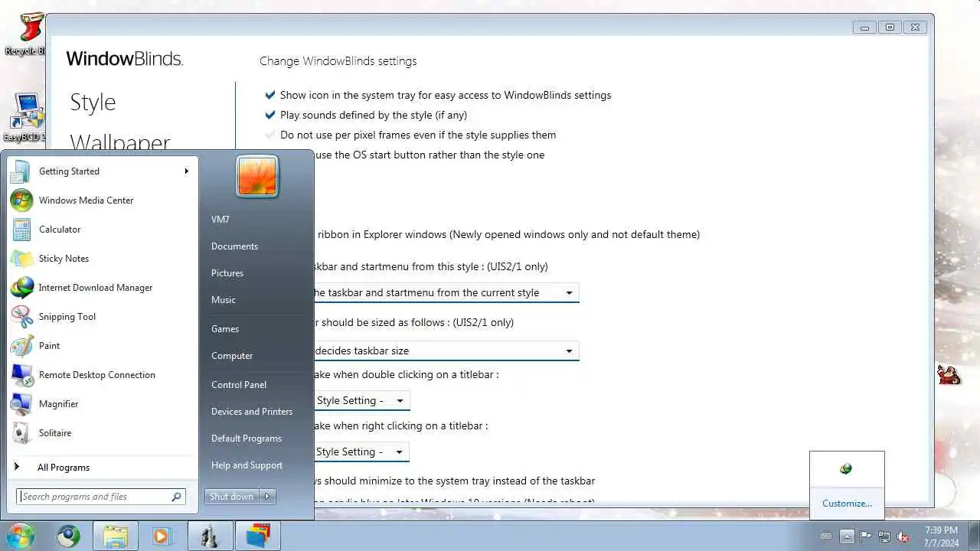Screen dimensions: 980x551
Task: Click the Start orb button
Action: [21, 536]
